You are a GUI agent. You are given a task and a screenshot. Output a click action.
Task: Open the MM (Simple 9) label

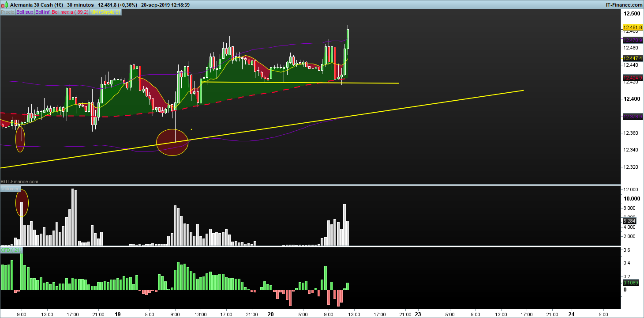pos(105,12)
